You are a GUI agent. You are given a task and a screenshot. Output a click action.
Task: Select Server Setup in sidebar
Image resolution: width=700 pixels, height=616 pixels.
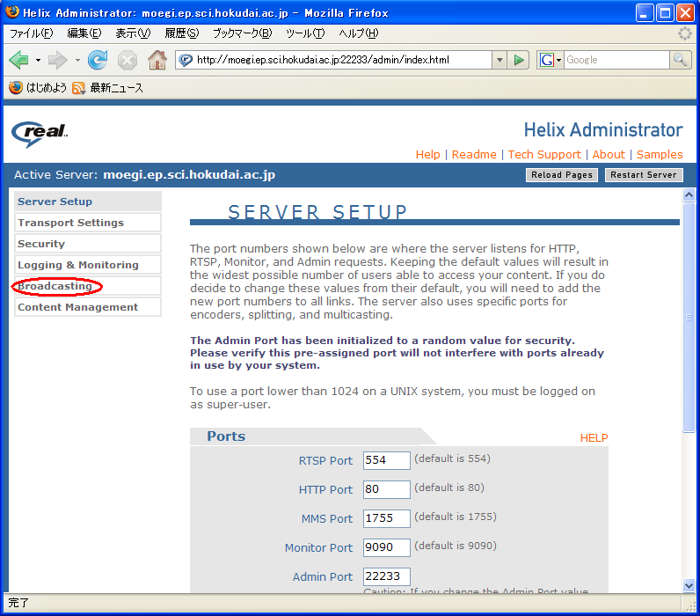[x=88, y=202]
